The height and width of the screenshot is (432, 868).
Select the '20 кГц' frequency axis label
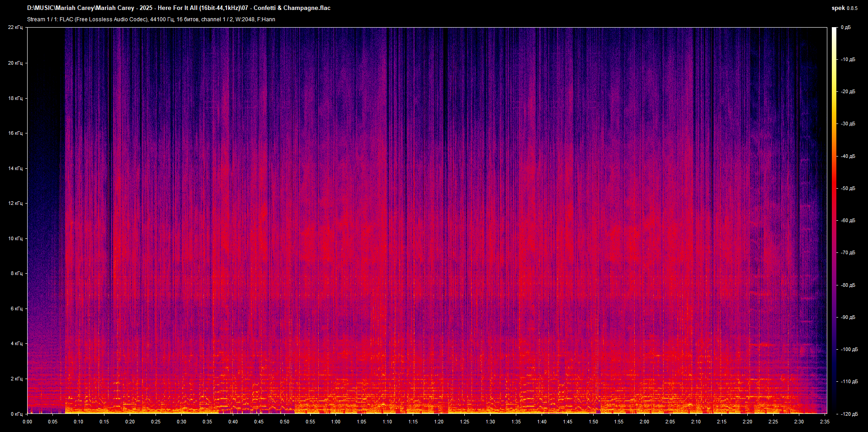pos(15,63)
